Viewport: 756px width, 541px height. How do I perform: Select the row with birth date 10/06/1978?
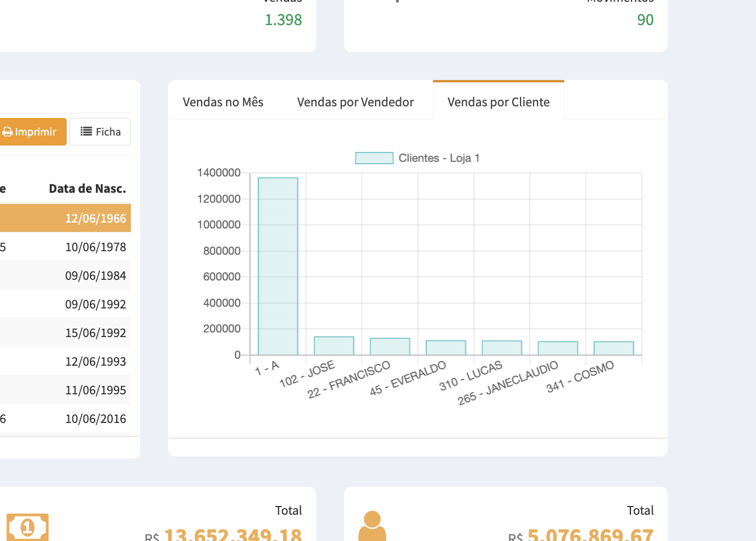tap(64, 247)
